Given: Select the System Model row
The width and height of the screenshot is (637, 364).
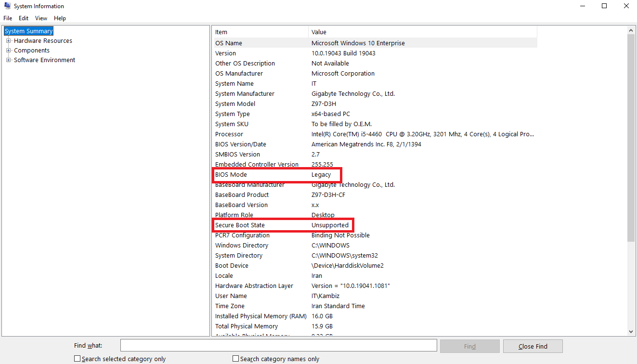Looking at the screenshot, I should point(375,104).
